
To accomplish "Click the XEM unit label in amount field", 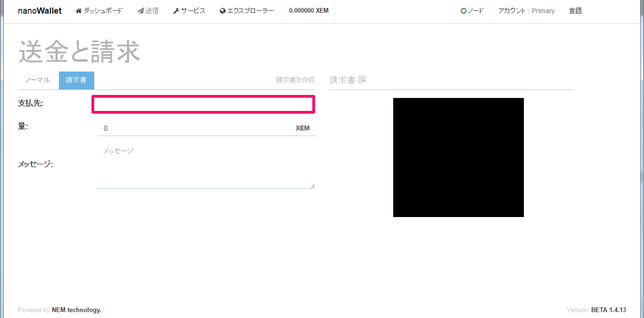I will coord(302,128).
